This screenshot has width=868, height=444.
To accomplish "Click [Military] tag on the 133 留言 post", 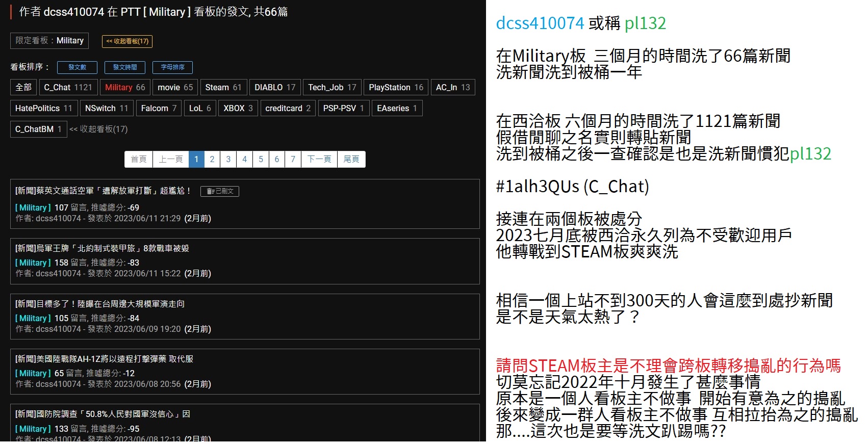I will click(33, 429).
